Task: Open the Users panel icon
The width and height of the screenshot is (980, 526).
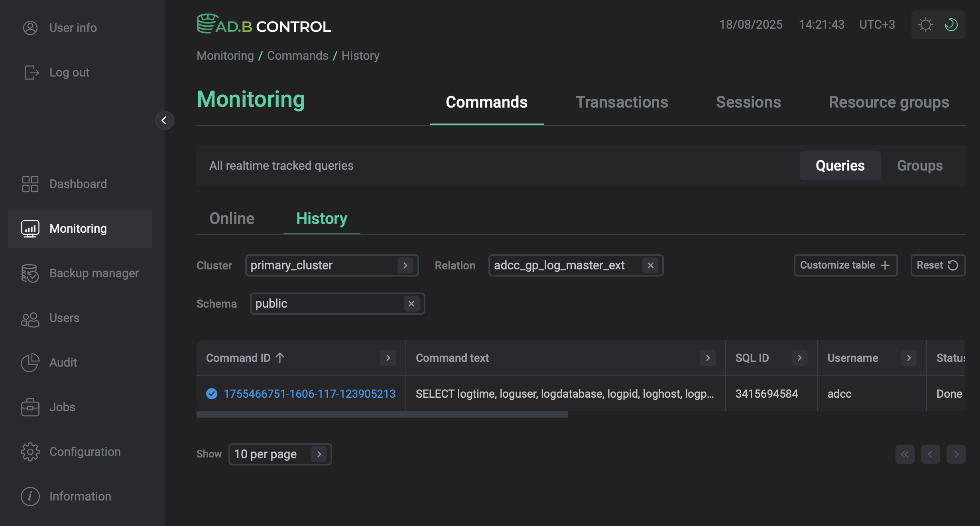Action: (30, 318)
